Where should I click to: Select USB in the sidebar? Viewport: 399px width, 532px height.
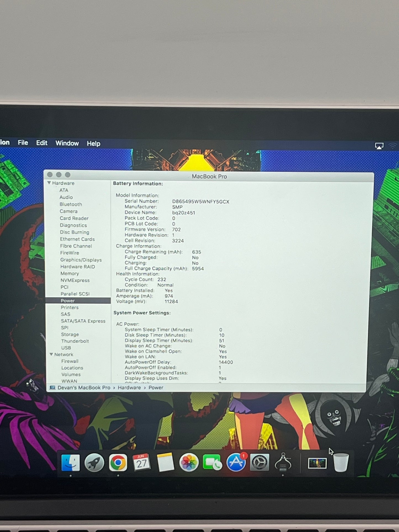66,348
